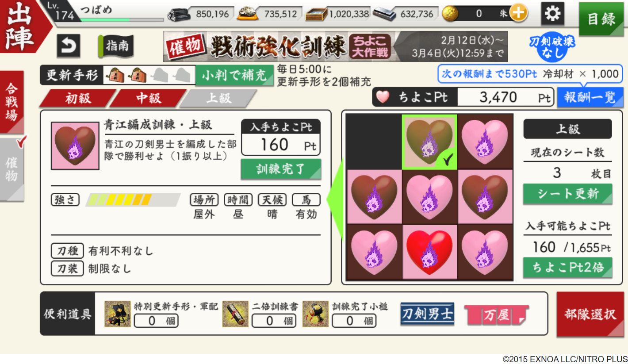Switch to the 中級 tab
The height and width of the screenshot is (364, 628).
coord(148,98)
